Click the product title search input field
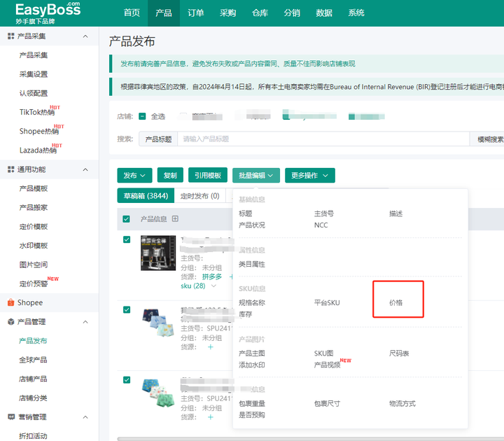504x441 pixels. point(322,139)
